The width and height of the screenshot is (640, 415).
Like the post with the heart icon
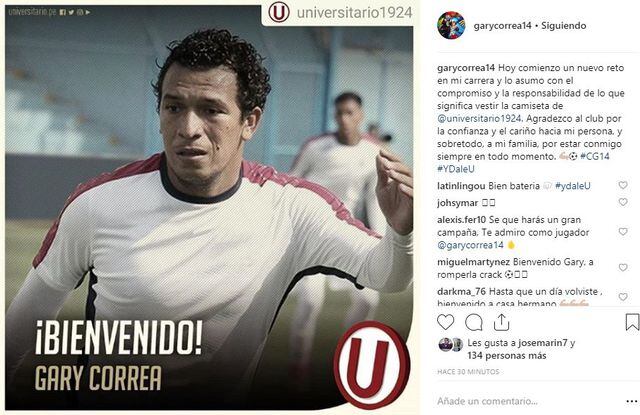click(x=445, y=322)
